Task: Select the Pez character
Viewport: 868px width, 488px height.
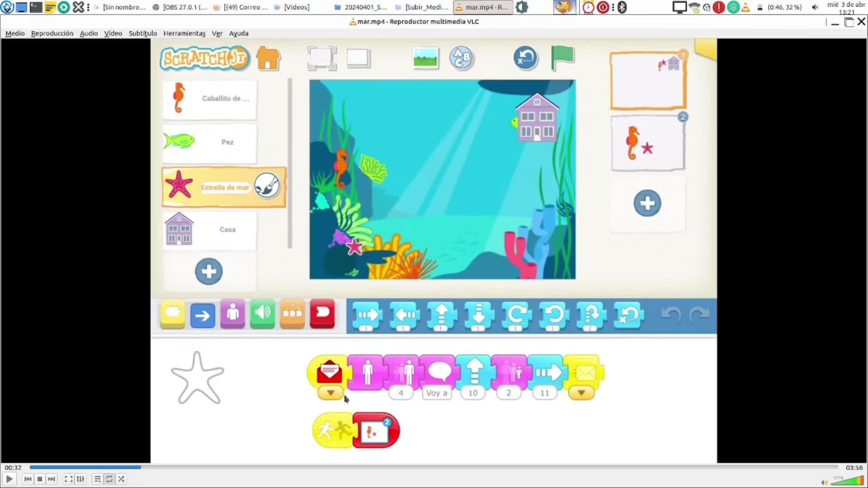Action: click(x=209, y=142)
